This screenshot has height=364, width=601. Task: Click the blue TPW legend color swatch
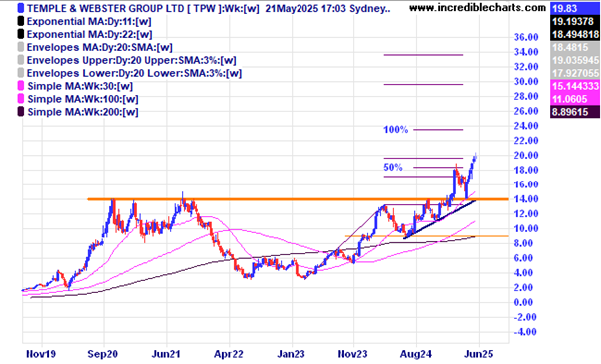click(x=21, y=8)
